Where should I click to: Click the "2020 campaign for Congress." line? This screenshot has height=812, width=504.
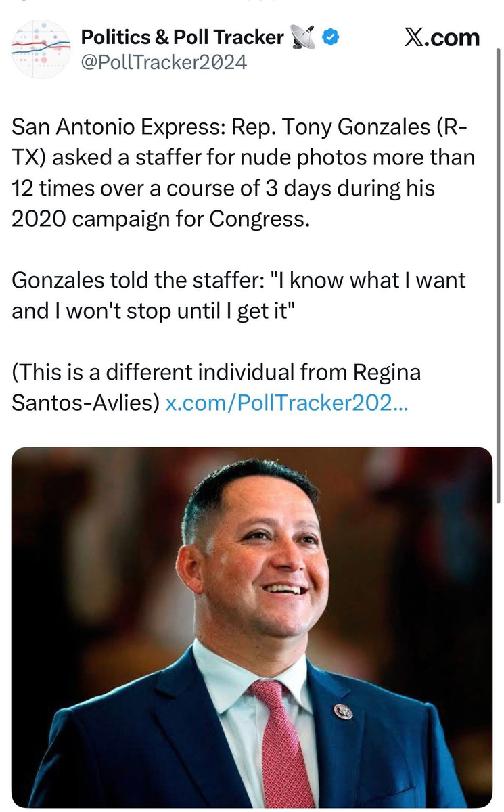(160, 221)
